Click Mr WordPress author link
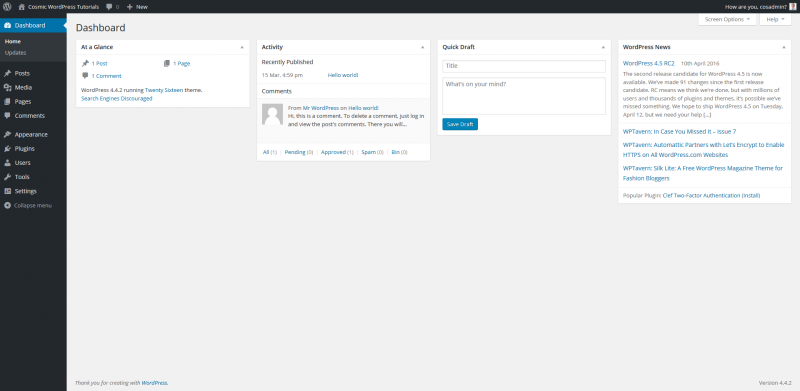This screenshot has height=391, width=800. point(321,108)
